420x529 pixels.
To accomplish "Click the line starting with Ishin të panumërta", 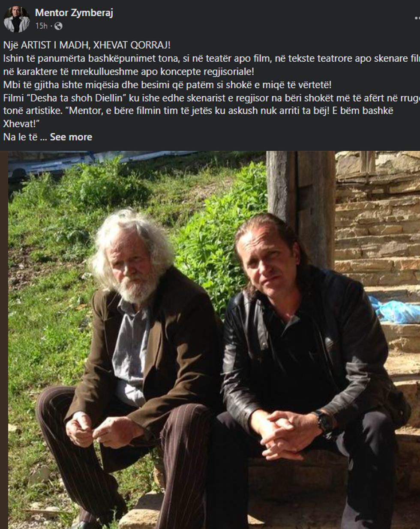I will point(212,58).
